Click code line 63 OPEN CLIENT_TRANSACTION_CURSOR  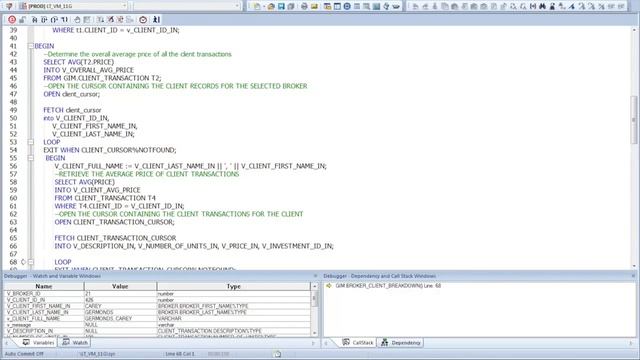114,222
